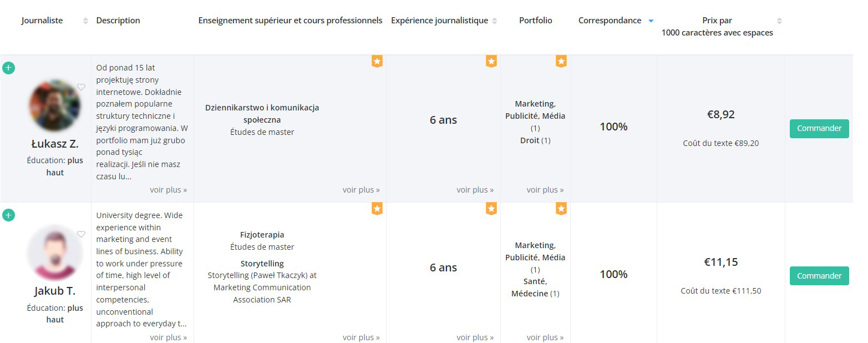The width and height of the screenshot is (868, 343).
Task: Click orange star badge in Jakub's portfolio cell
Action: 561,209
